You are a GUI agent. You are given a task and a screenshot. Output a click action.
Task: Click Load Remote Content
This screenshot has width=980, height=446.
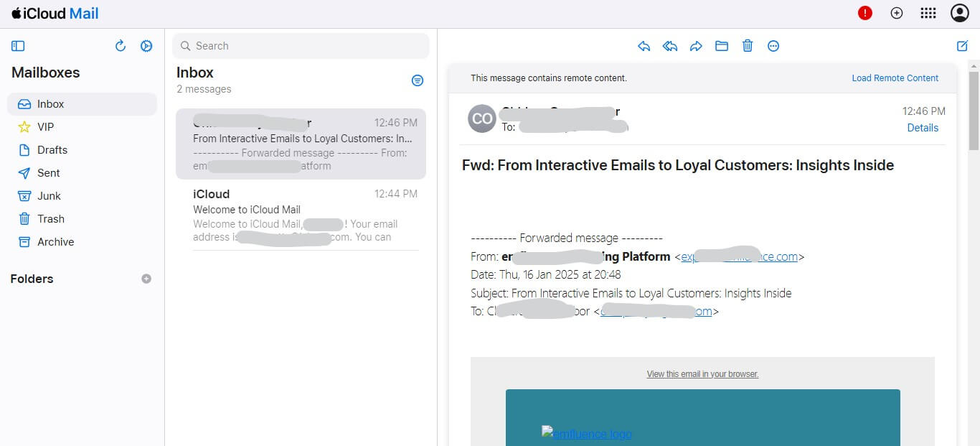point(895,78)
